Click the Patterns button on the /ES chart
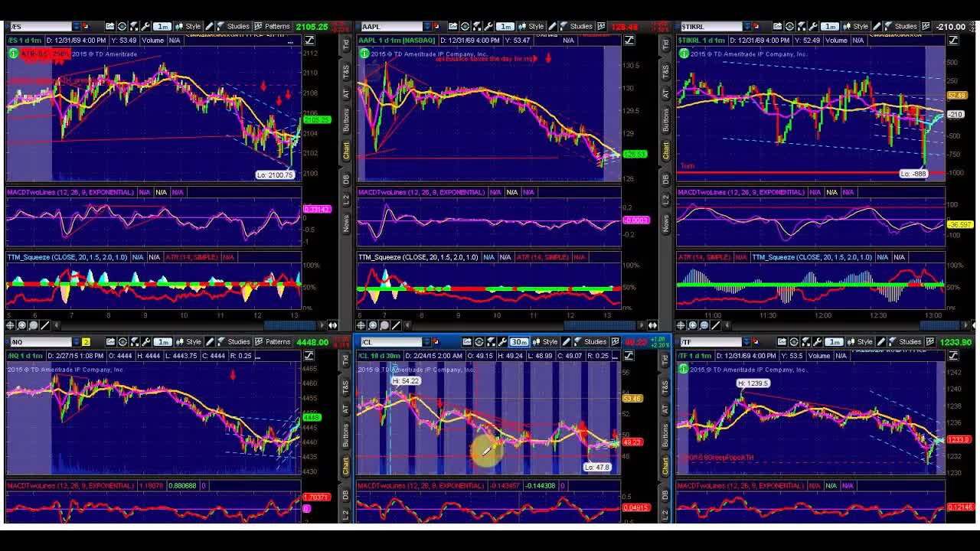980x551 pixels. coord(272,27)
